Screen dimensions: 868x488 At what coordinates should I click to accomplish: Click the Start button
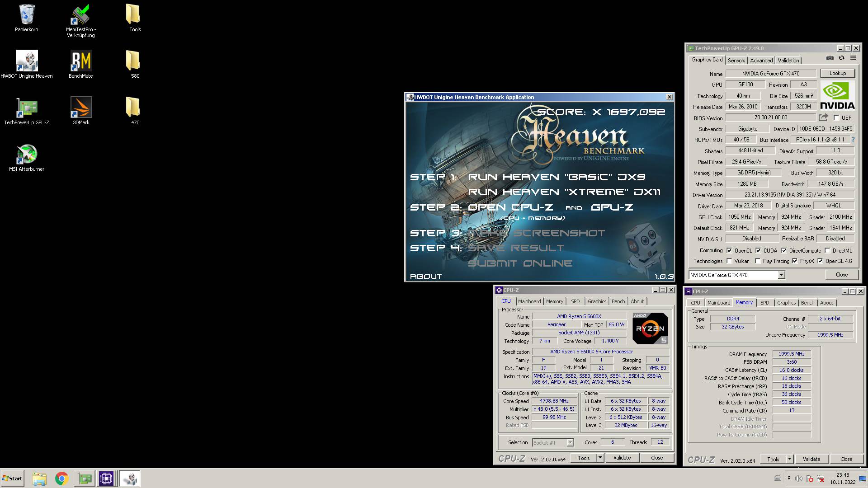click(x=12, y=479)
